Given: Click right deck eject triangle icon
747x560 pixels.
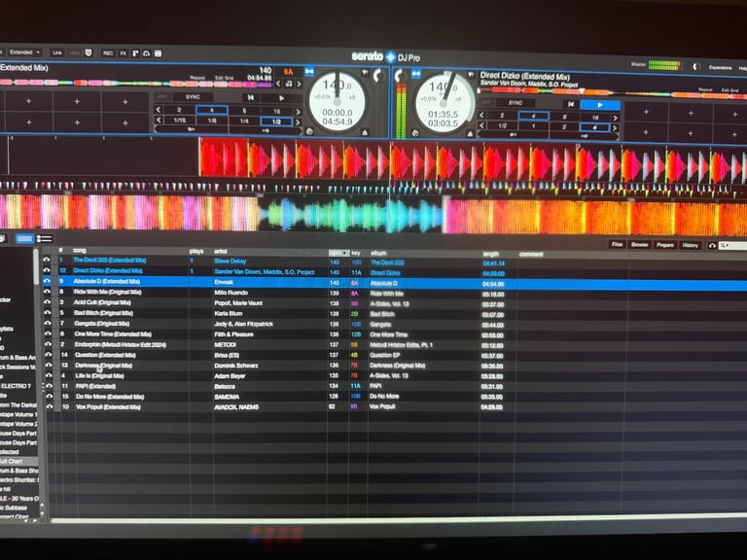Looking at the screenshot, I should tap(470, 134).
